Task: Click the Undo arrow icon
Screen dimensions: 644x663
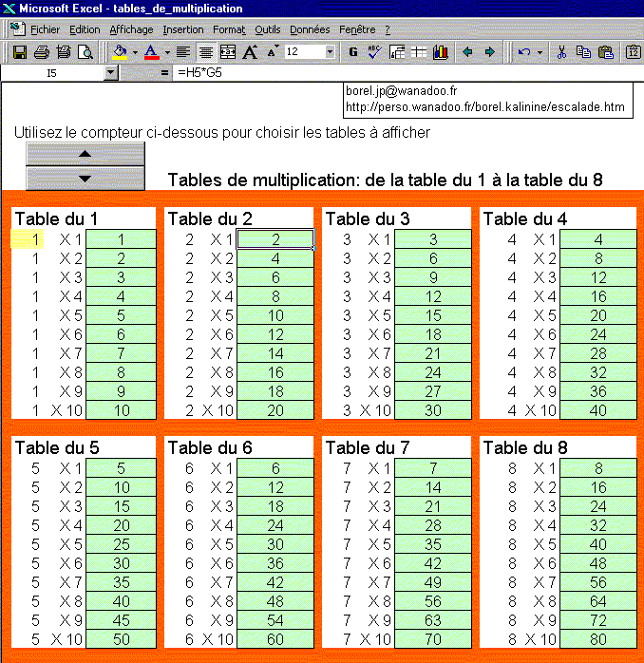Action: tap(524, 52)
